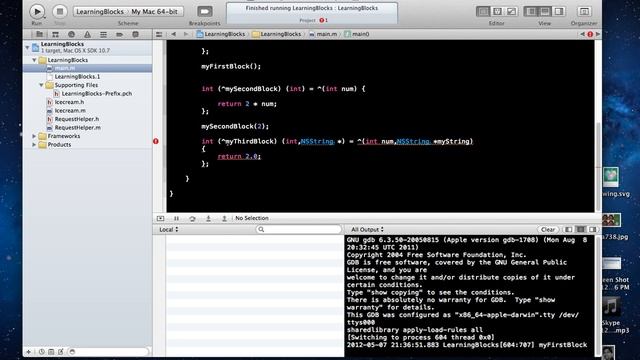Viewport: 640px width, 360px height.
Task: Click the navigator filter field
Action: point(109,352)
